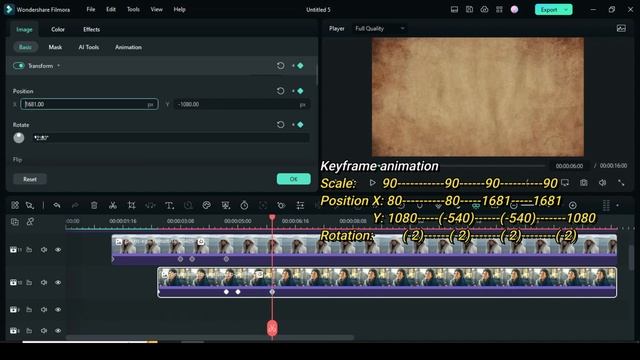
Task: Add a keyframe with the Position diamond
Action: pos(300,91)
